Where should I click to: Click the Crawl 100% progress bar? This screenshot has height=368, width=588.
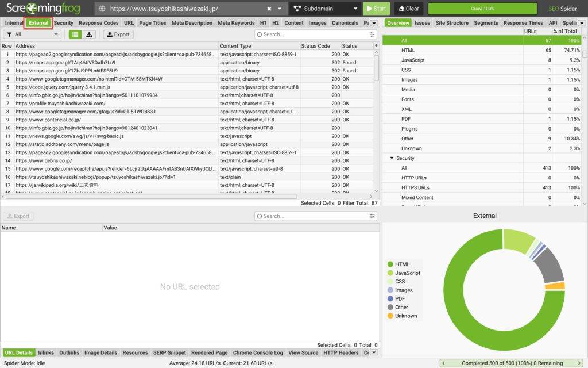point(484,9)
